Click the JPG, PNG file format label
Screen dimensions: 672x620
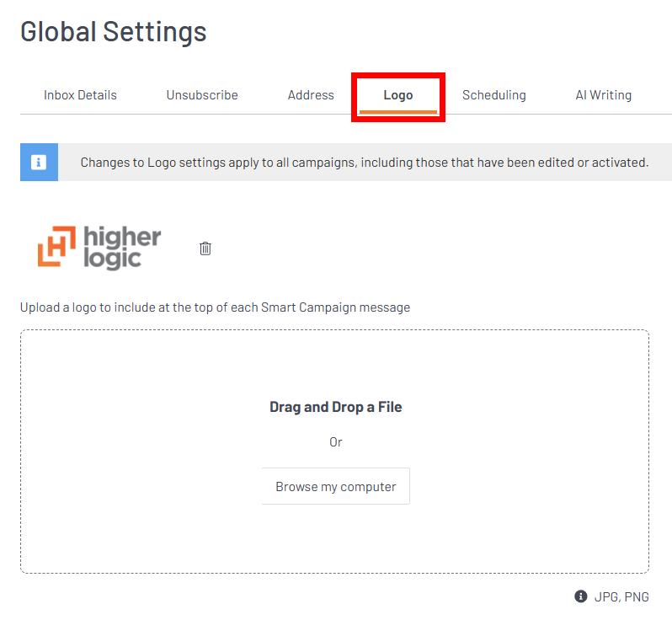tap(621, 597)
